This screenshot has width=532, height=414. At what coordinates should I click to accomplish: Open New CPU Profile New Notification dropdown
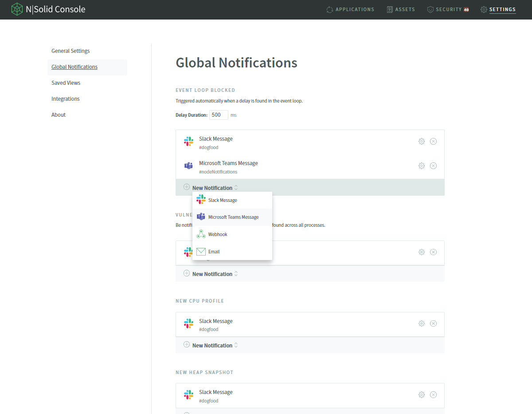pyautogui.click(x=215, y=345)
